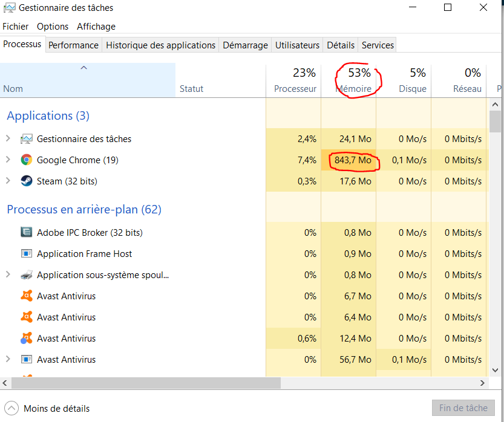The image size is (504, 422).
Task: Click the Steam app icon
Action: tap(26, 181)
